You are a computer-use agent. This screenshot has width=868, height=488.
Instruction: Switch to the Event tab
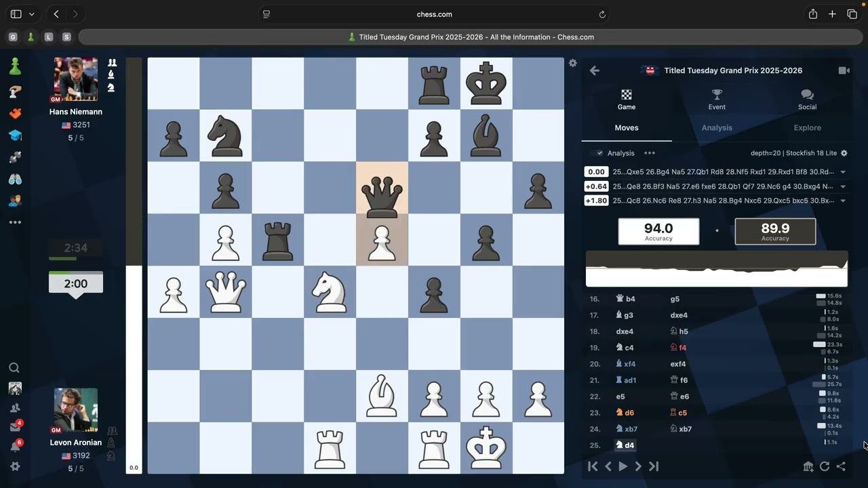[717, 100]
